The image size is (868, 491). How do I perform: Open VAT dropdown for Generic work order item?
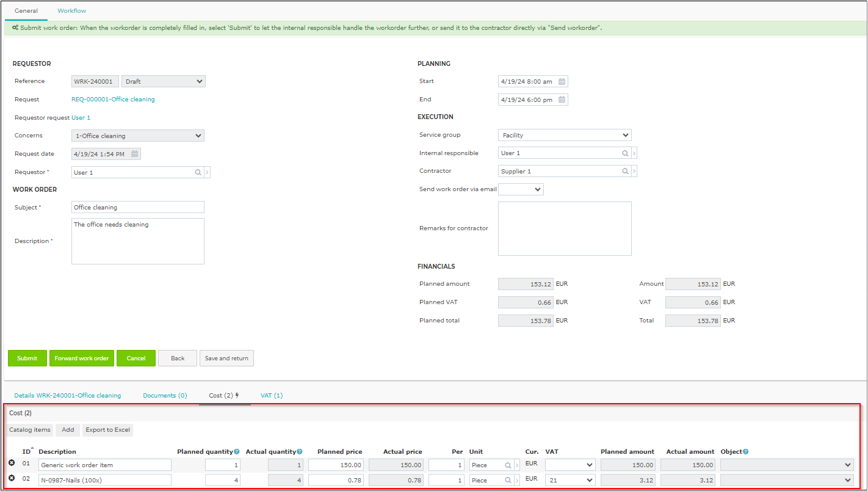[x=570, y=465]
